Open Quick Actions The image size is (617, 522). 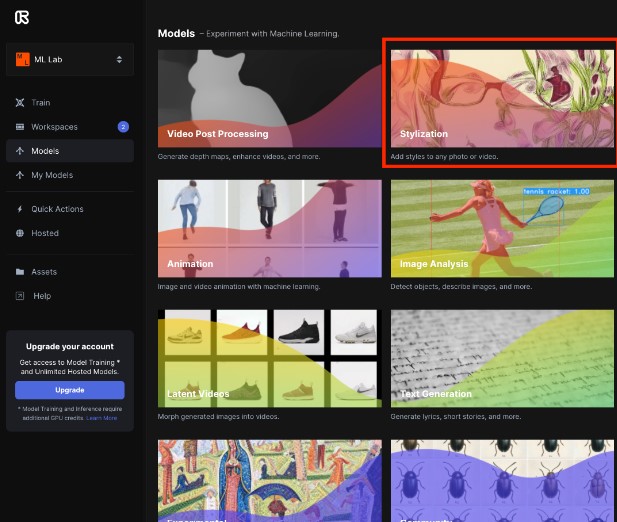tap(70, 209)
